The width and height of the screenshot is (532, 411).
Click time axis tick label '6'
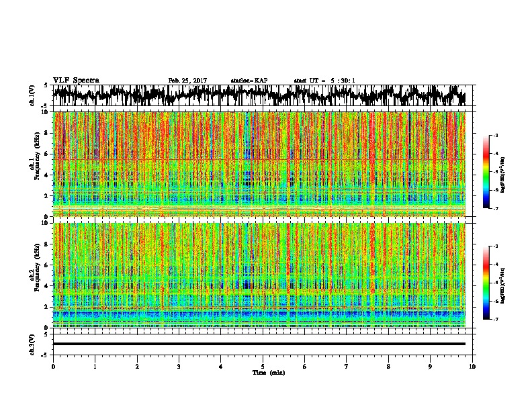(305, 367)
